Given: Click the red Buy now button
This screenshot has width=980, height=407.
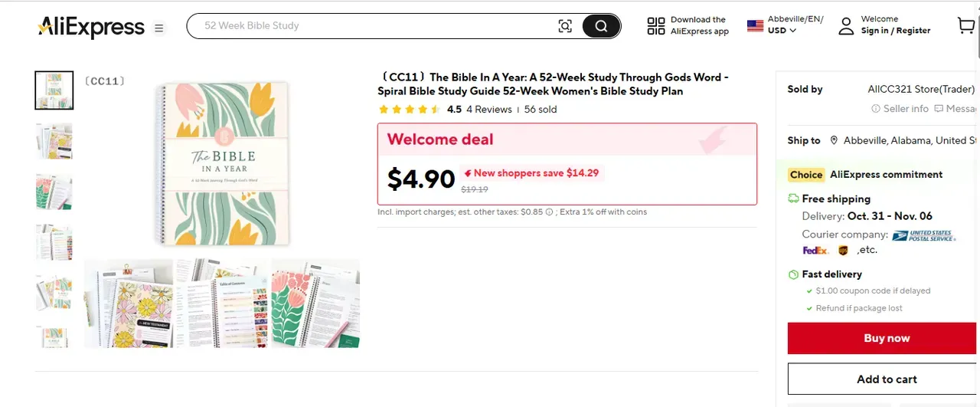Looking at the screenshot, I should point(887,338).
